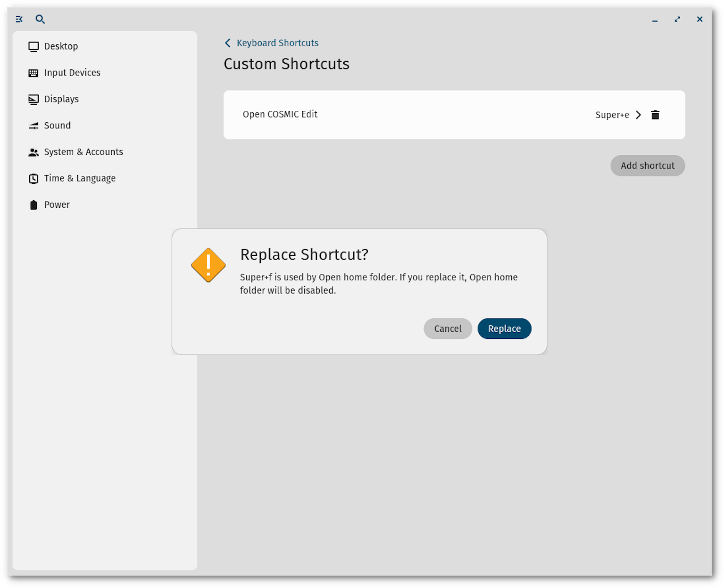Collapse the sidebar with the panel icon
Screen dimensions: 724x588
pos(19,19)
